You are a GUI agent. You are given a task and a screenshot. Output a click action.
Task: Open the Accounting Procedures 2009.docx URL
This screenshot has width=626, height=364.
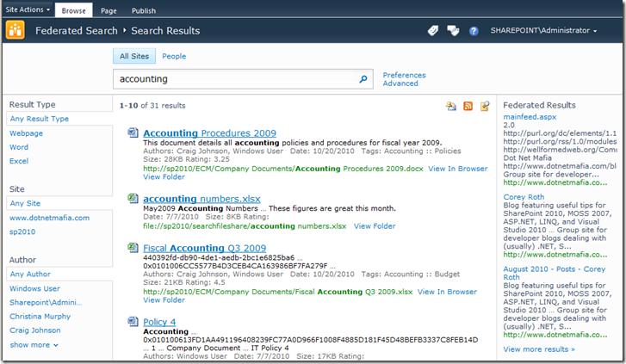point(283,169)
